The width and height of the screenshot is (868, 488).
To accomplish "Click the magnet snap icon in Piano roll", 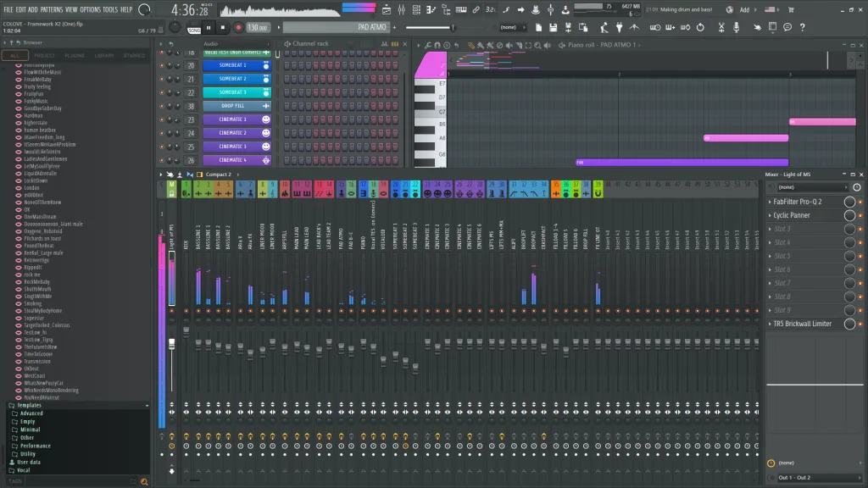I will (x=437, y=46).
